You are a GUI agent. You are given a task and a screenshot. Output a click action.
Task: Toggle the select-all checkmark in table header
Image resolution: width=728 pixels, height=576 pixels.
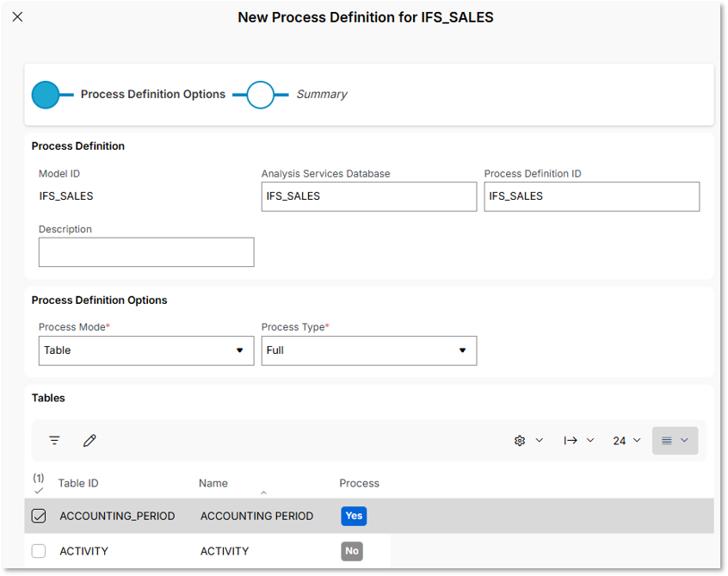[x=39, y=491]
